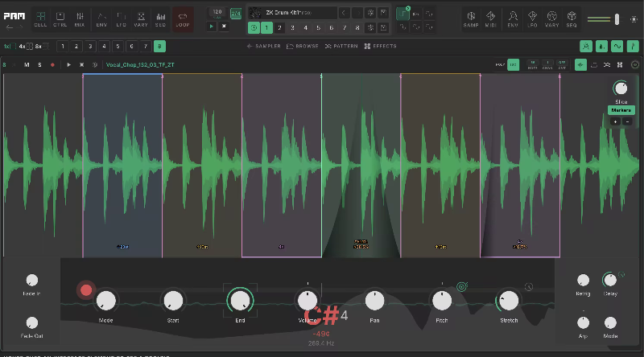Click the pattern icon in the cell header
Viewport: 644px width, 357px height.
(607, 65)
